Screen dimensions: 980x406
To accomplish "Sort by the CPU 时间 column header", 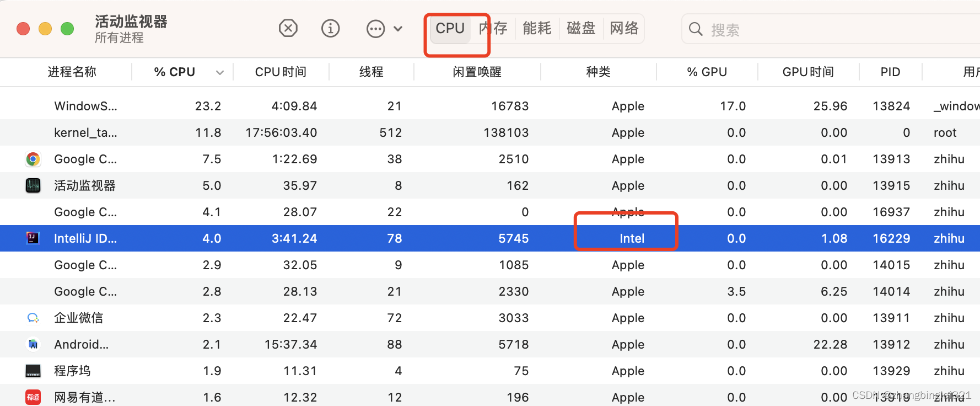I will click(281, 72).
